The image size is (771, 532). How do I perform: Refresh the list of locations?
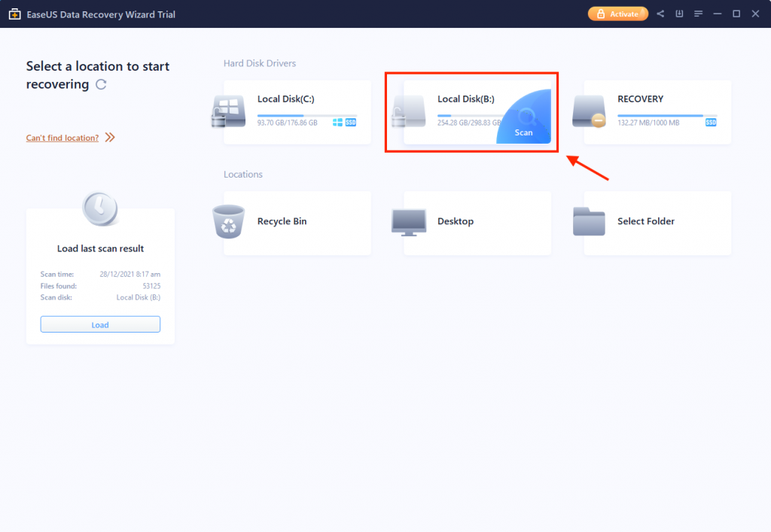pyautogui.click(x=102, y=84)
